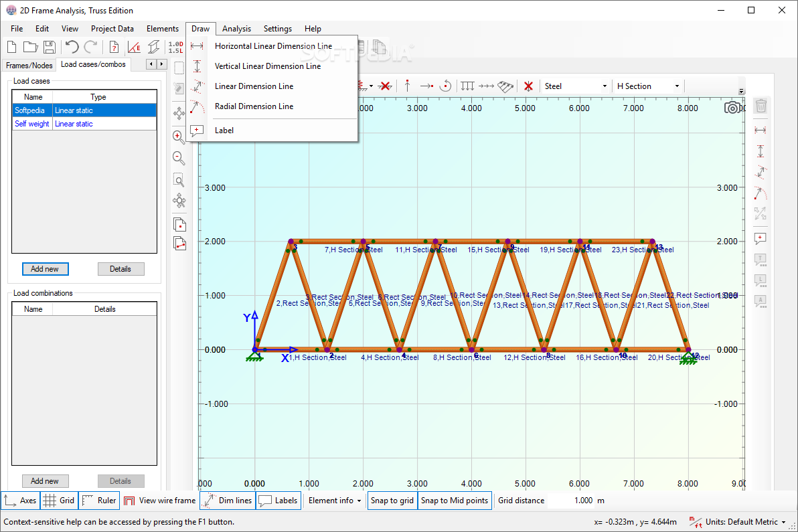798x532 pixels.
Task: Select the Self weight load case row
Action: pos(84,124)
